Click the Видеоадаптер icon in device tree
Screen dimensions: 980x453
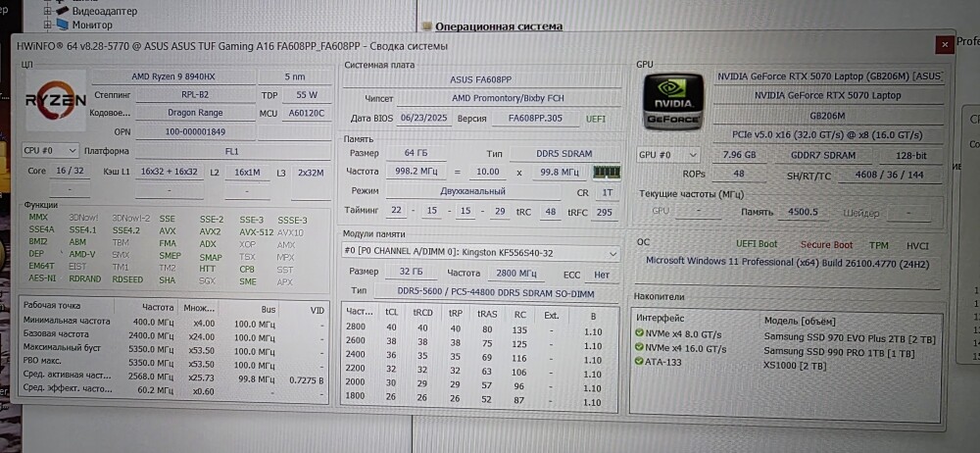(63, 11)
